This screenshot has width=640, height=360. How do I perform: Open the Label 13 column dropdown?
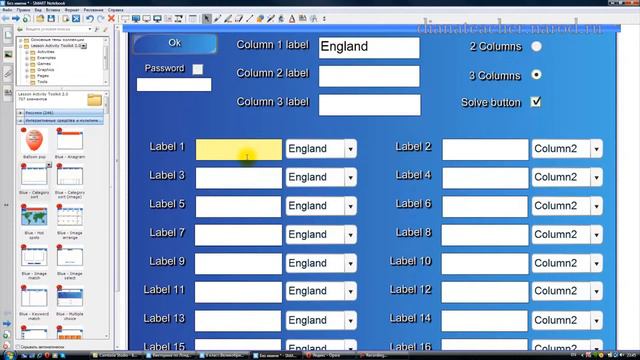[351, 320]
